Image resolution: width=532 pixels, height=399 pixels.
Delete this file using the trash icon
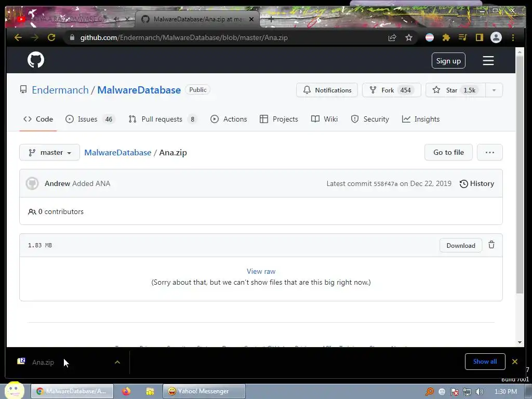(x=491, y=245)
